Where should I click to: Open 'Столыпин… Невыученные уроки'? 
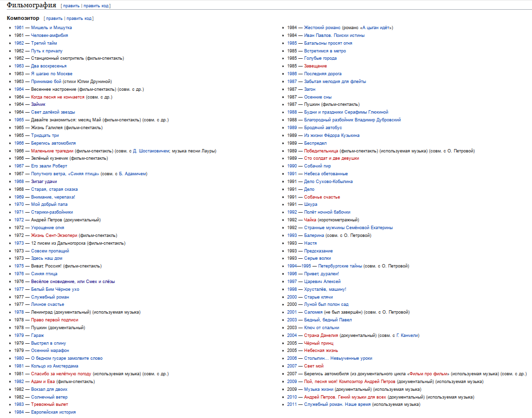pyautogui.click(x=338, y=358)
